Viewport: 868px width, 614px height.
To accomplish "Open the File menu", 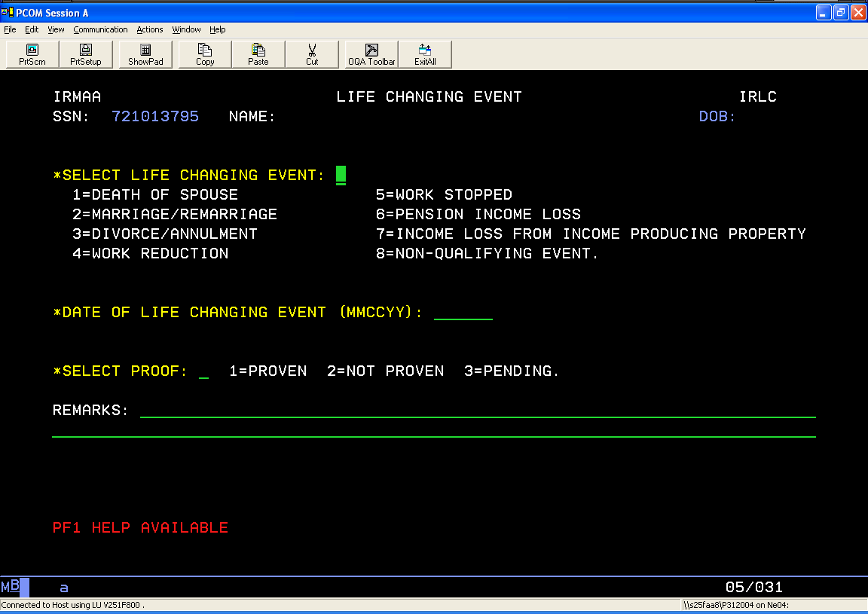I will pos(10,29).
